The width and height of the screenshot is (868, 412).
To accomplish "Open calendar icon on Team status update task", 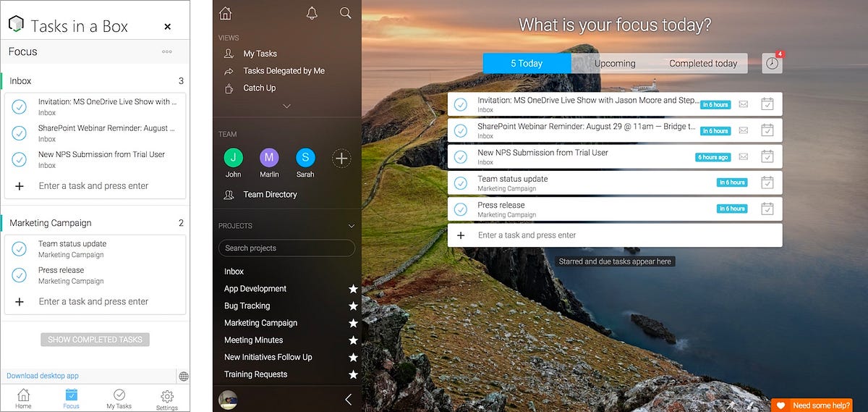I will tap(767, 182).
